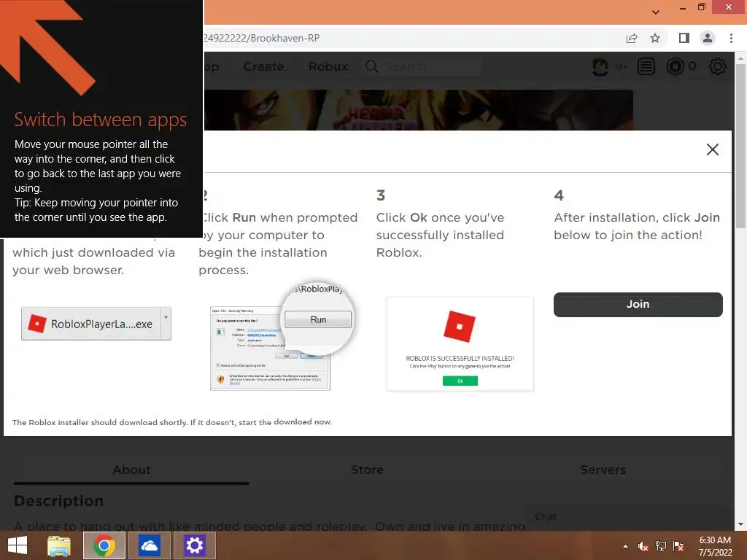
Task: Open Chrome three-dot menu
Action: [x=731, y=38]
